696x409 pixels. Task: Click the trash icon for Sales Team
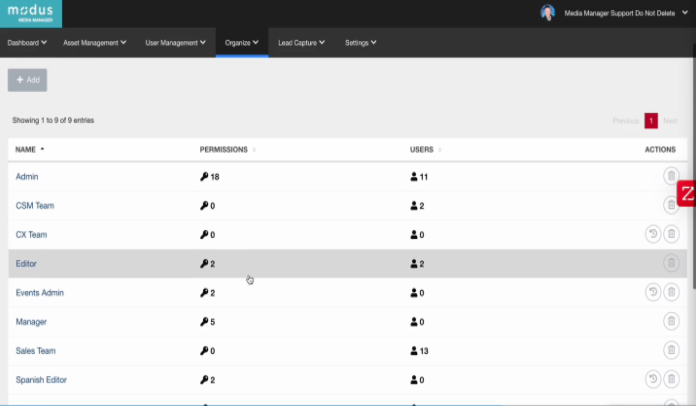pos(671,350)
